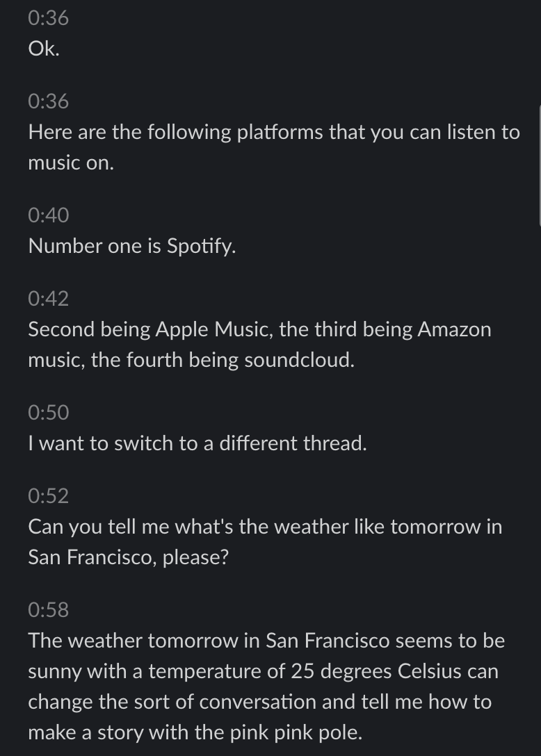541x756 pixels.
Task: Select the 0:42 timestamp
Action: 48,299
